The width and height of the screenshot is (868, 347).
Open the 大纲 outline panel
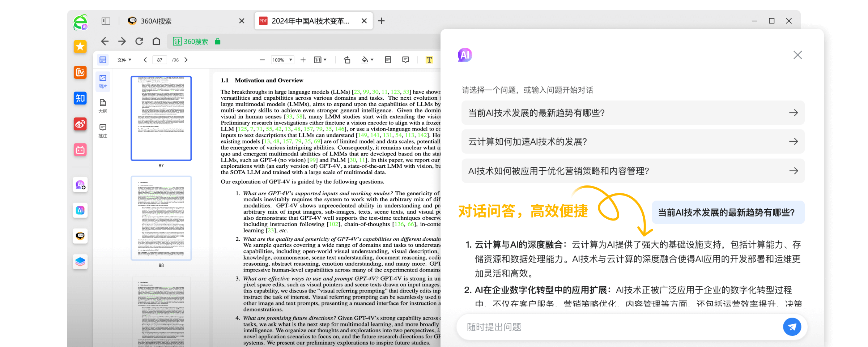pyautogui.click(x=103, y=105)
